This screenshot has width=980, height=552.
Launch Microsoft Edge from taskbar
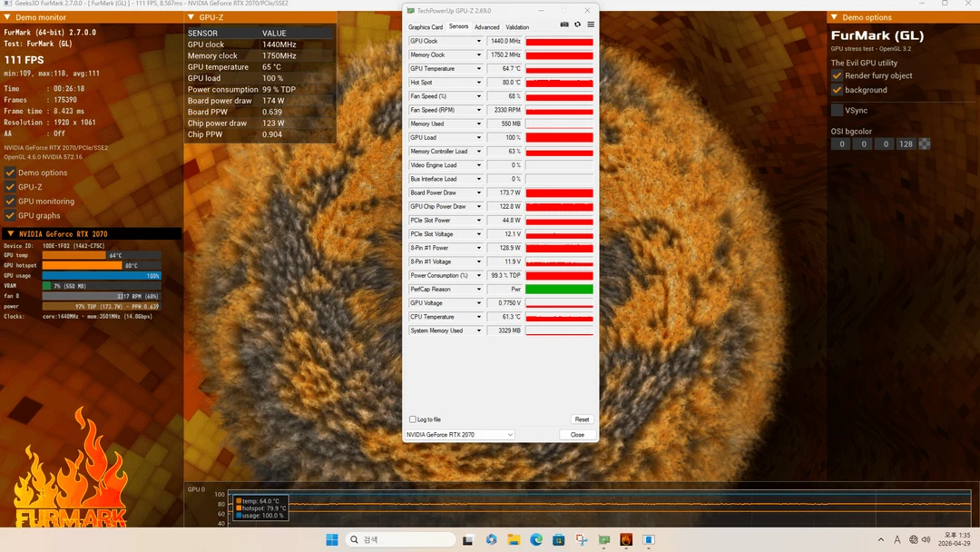point(536,539)
